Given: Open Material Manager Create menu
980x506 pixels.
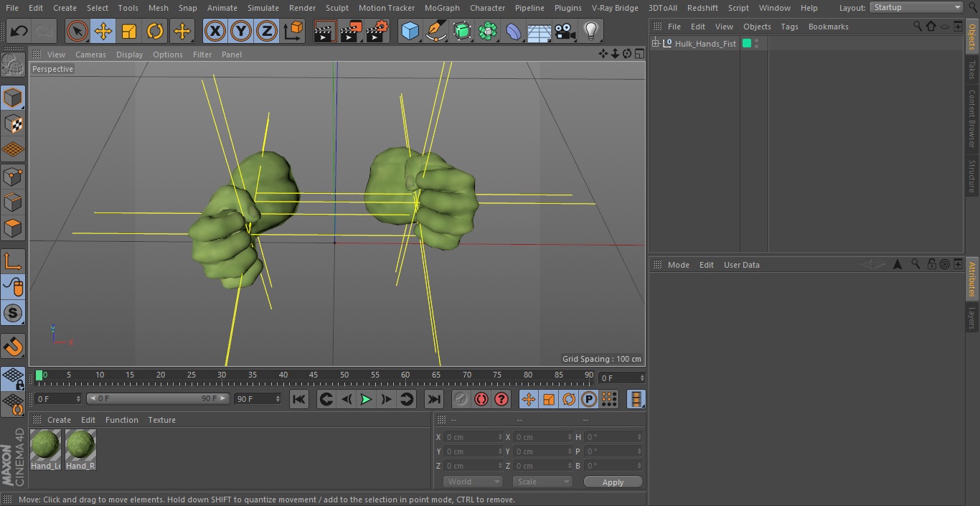Looking at the screenshot, I should 59,420.
